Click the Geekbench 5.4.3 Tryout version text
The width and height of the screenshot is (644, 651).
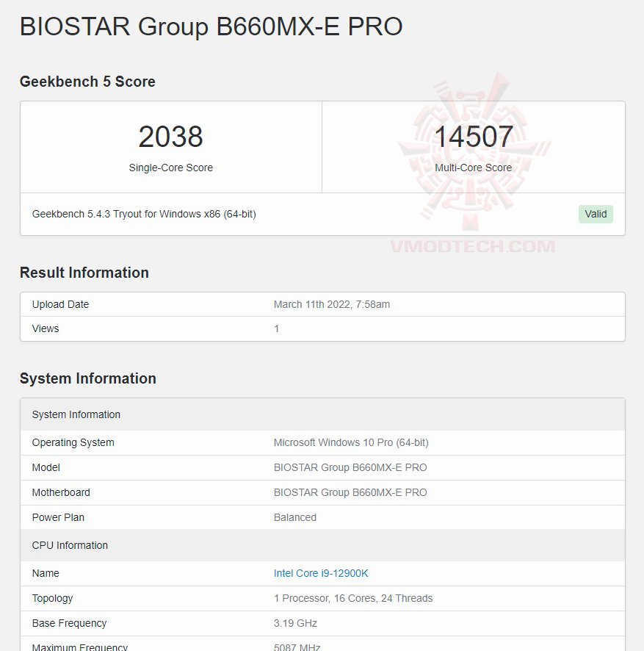coord(144,214)
